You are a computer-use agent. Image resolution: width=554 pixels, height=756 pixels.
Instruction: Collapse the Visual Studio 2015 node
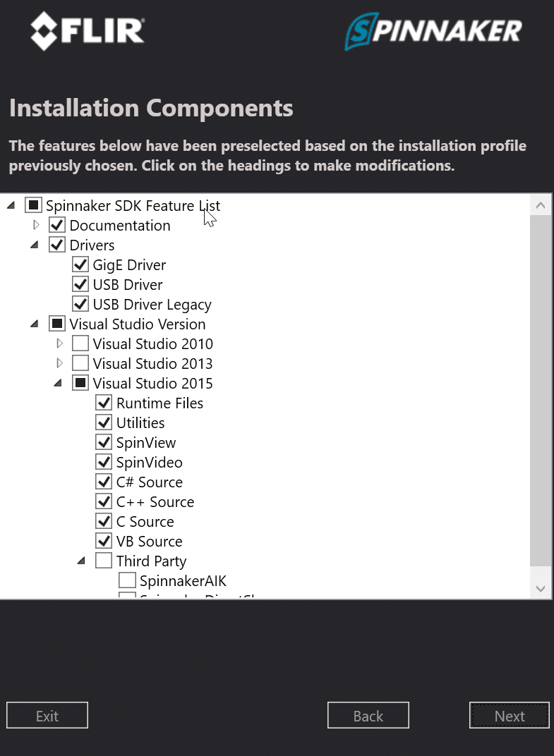tap(58, 384)
